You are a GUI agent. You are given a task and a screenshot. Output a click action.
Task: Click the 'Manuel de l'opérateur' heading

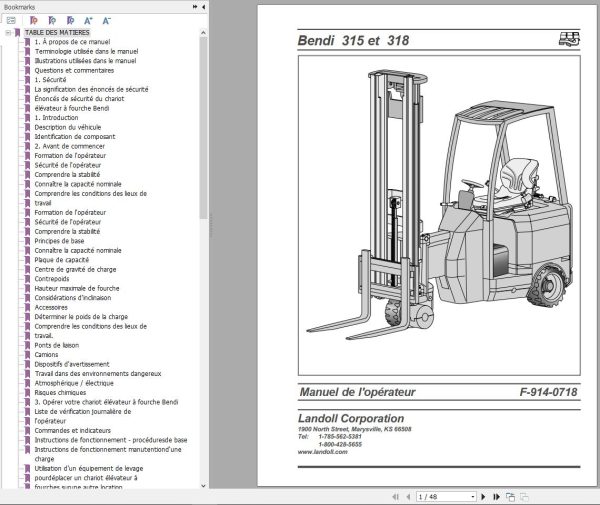357,392
